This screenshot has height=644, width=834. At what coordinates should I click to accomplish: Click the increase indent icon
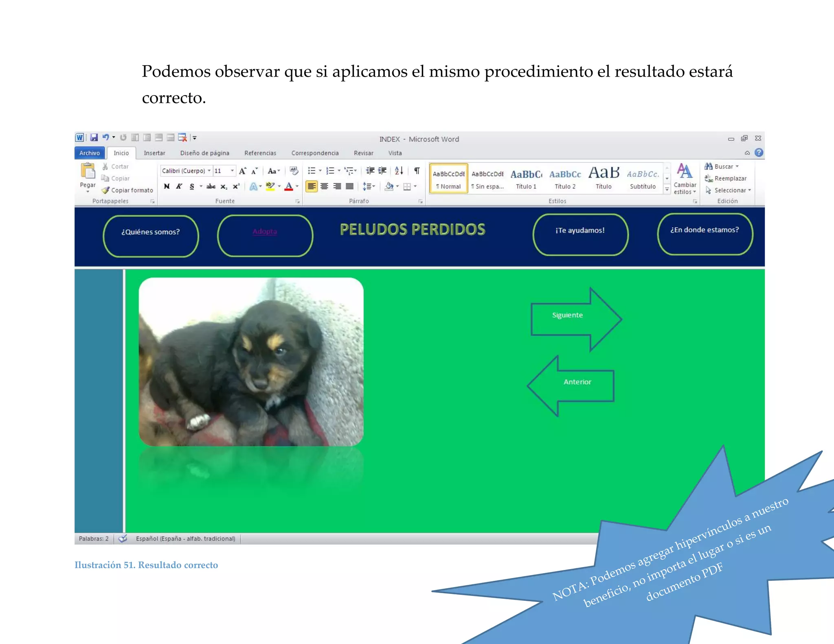click(382, 171)
